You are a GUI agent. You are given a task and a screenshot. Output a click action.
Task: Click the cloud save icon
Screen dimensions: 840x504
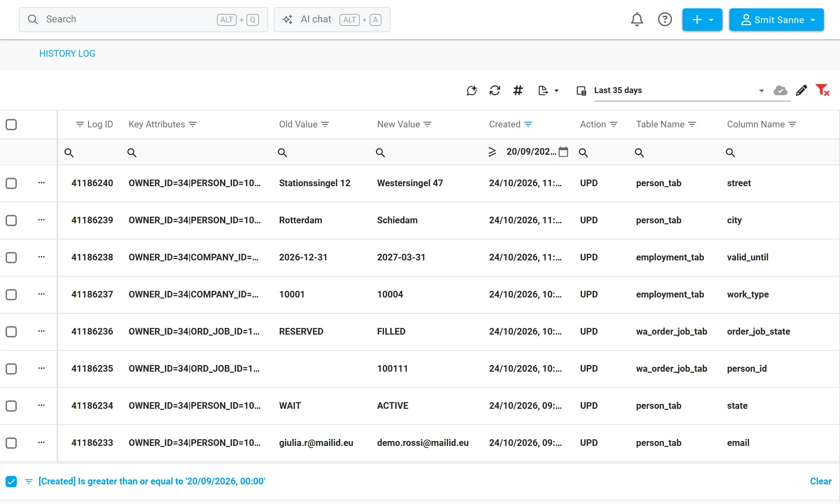click(x=780, y=91)
